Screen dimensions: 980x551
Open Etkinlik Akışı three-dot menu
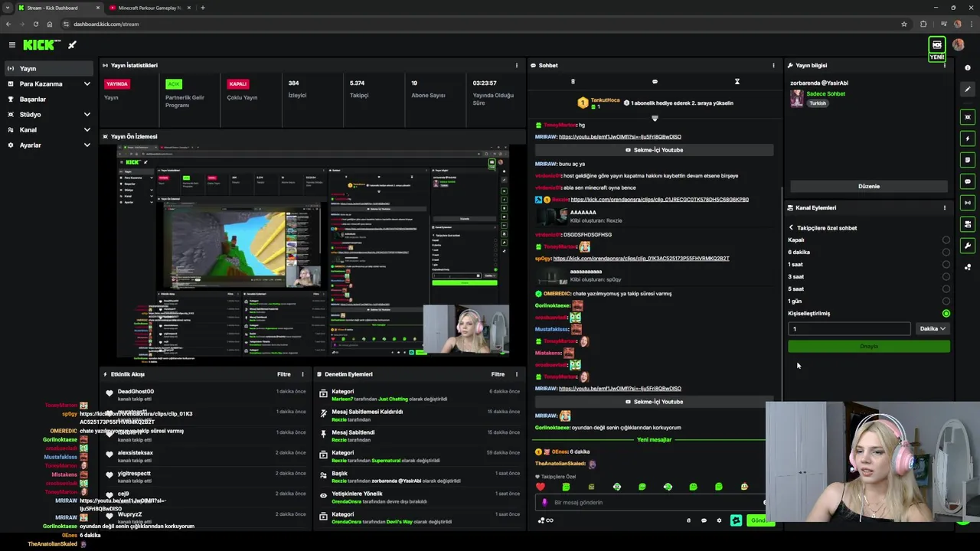click(x=302, y=374)
